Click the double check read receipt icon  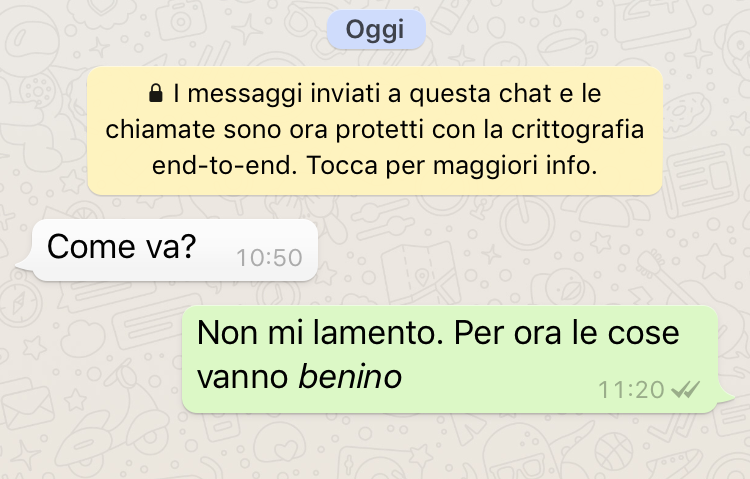coord(685,390)
